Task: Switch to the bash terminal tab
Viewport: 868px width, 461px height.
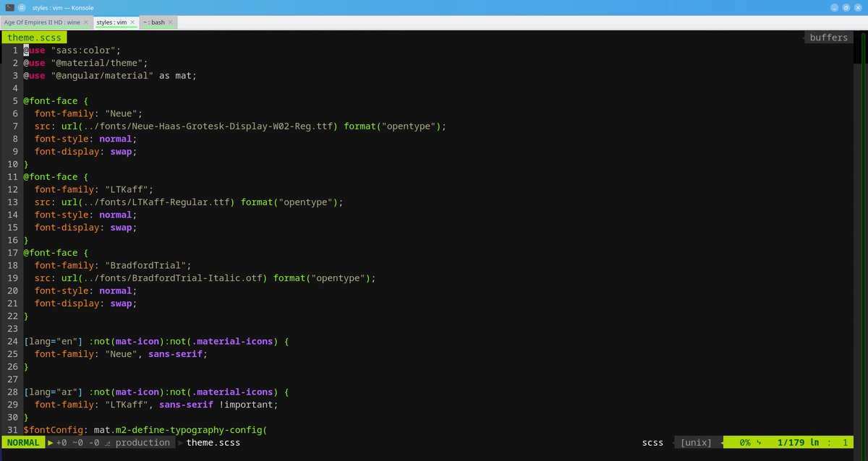Action: (153, 22)
